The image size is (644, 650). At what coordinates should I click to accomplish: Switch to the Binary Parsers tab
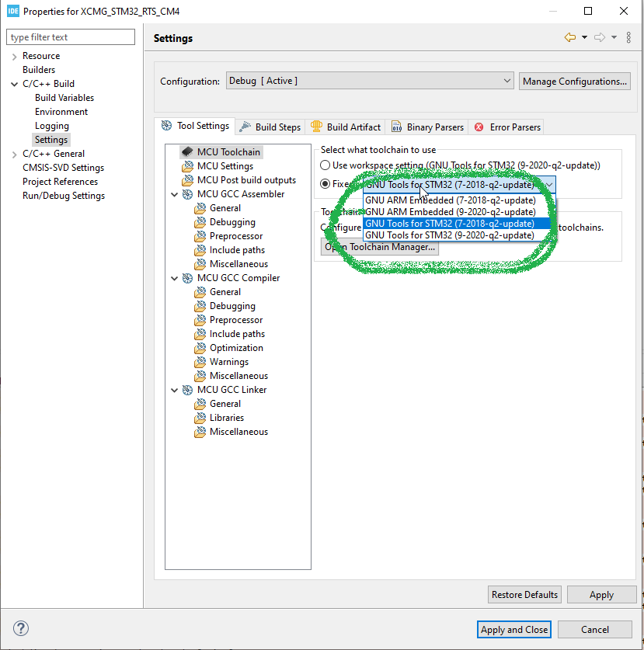(427, 127)
